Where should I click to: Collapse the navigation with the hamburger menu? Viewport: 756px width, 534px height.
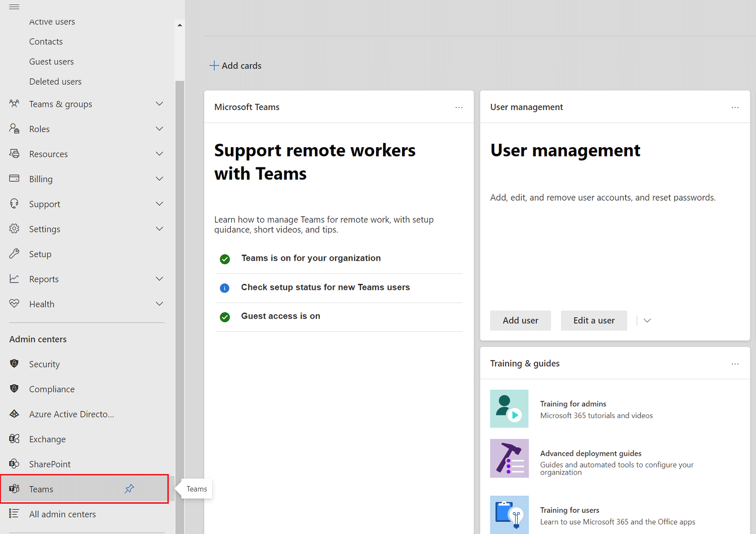pos(14,7)
